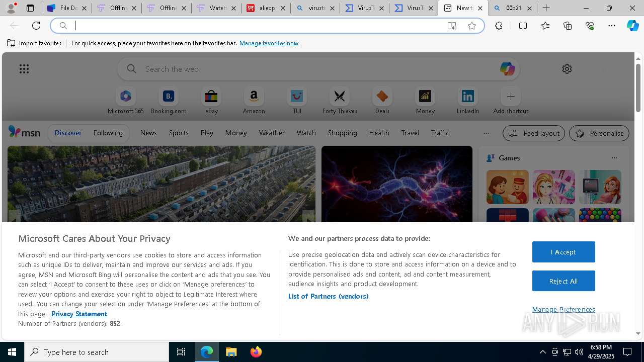This screenshot has width=644, height=362.
Task: Open the apps grid launcher
Action: (24, 69)
